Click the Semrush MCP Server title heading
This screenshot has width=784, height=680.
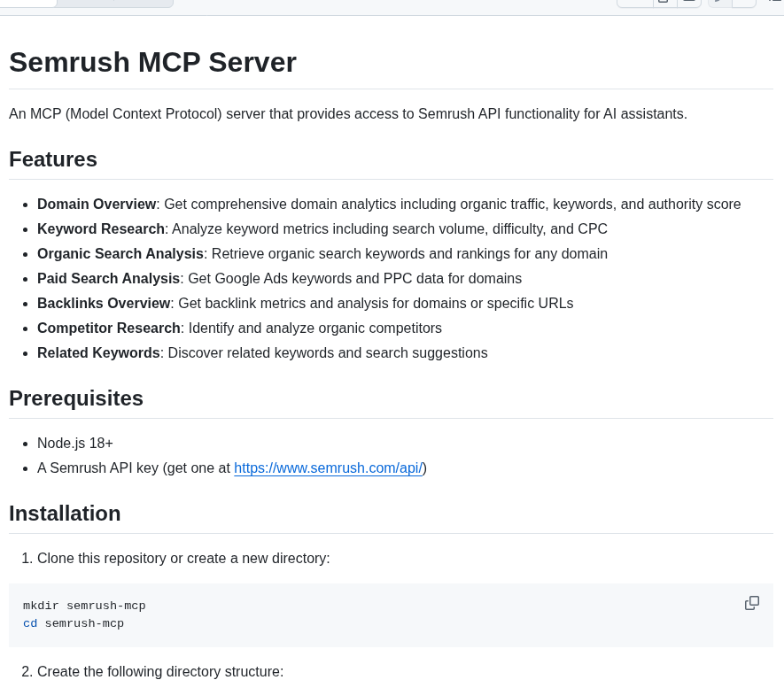tap(152, 63)
